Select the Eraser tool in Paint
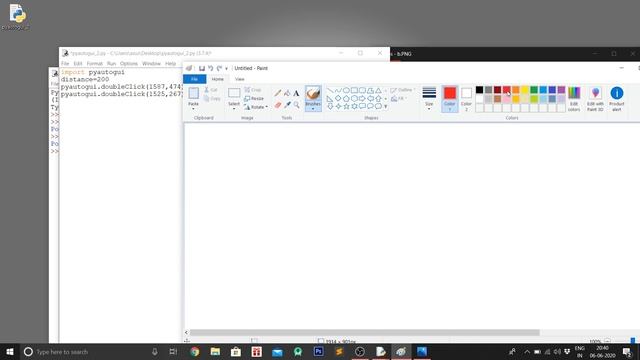640x360 pixels. [x=278, y=105]
